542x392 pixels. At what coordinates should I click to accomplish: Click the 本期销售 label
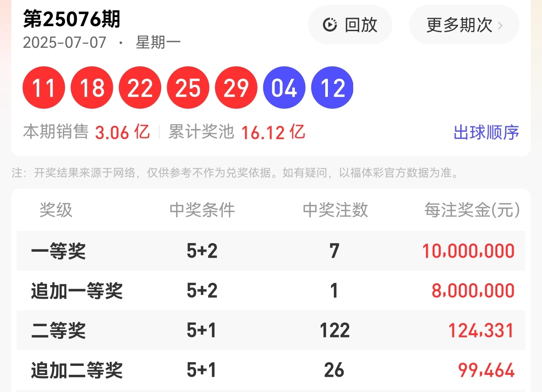point(56,132)
